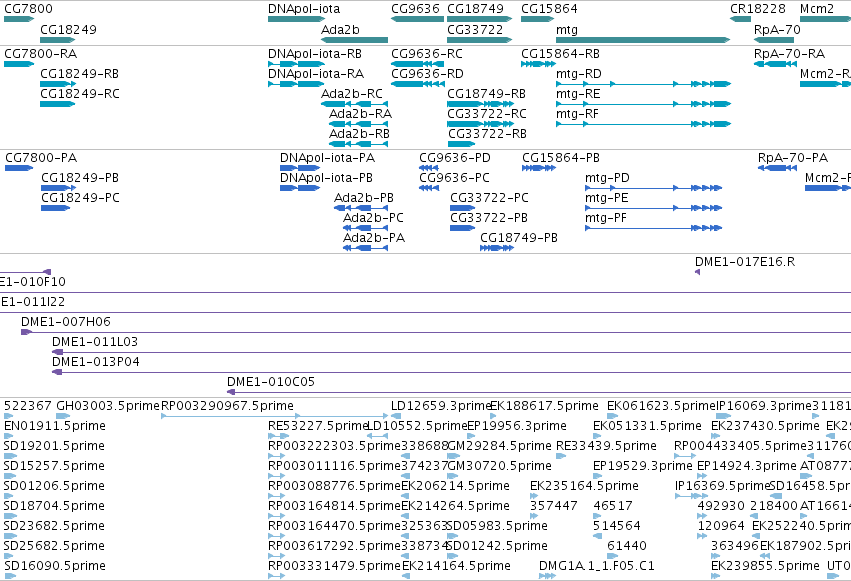
Task: Open the DNApol-iota-RB transcript
Action: (x=296, y=64)
